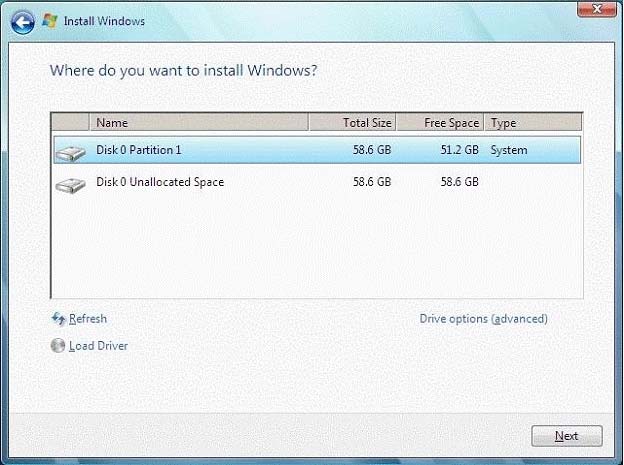
Task: Click the Next button
Action: point(567,436)
